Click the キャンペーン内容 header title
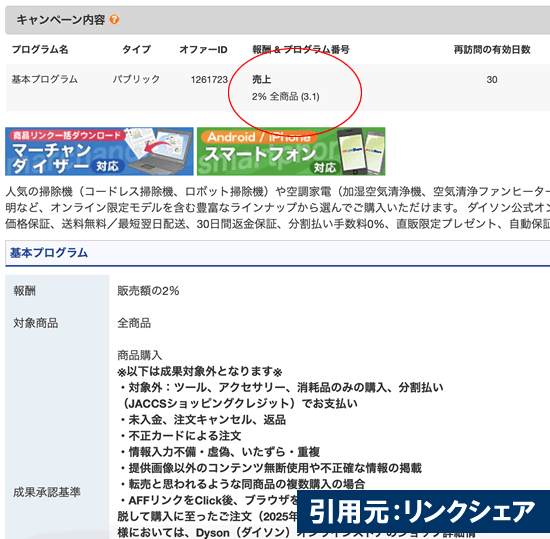The image size is (550, 539). coord(61,20)
